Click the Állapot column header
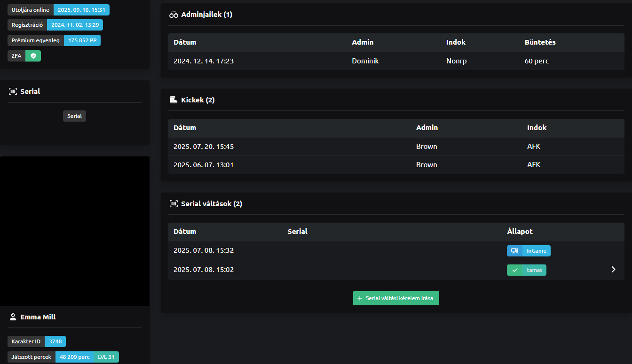The width and height of the screenshot is (632, 364). [x=520, y=232]
